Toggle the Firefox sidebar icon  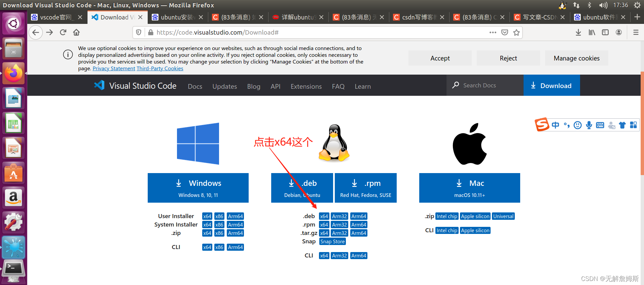pyautogui.click(x=605, y=32)
